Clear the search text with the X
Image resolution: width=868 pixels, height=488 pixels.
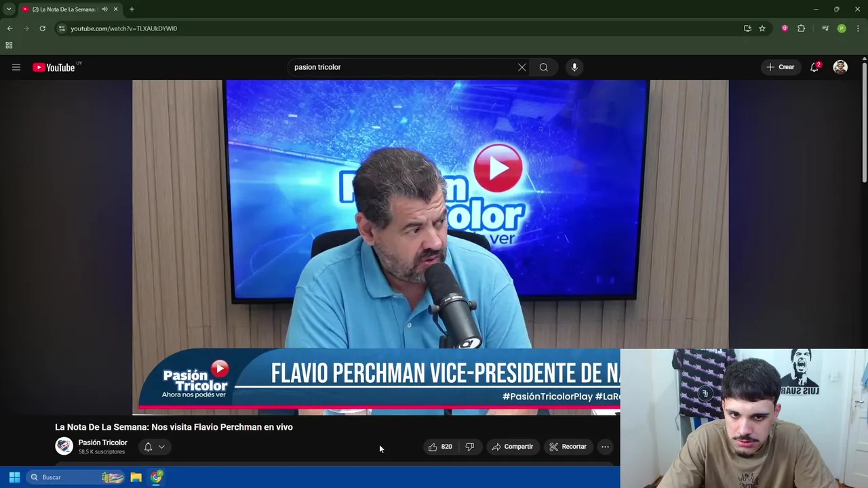click(522, 67)
